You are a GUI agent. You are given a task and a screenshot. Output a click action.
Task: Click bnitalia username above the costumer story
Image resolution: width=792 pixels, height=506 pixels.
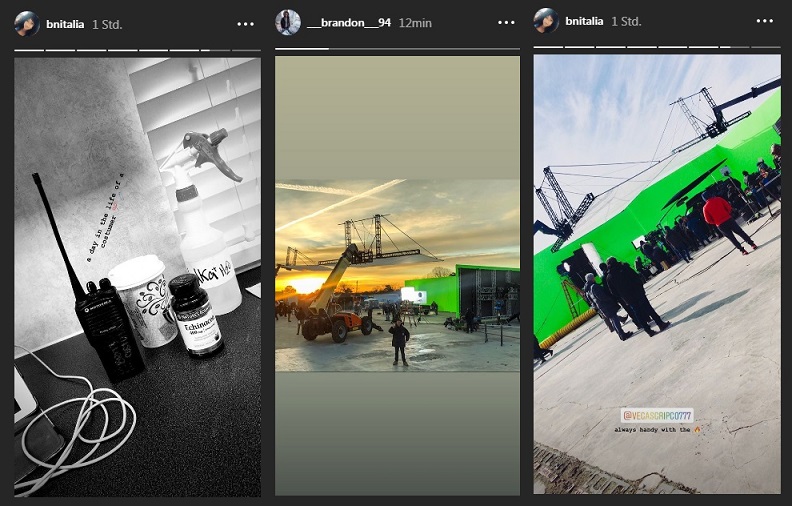coord(65,24)
